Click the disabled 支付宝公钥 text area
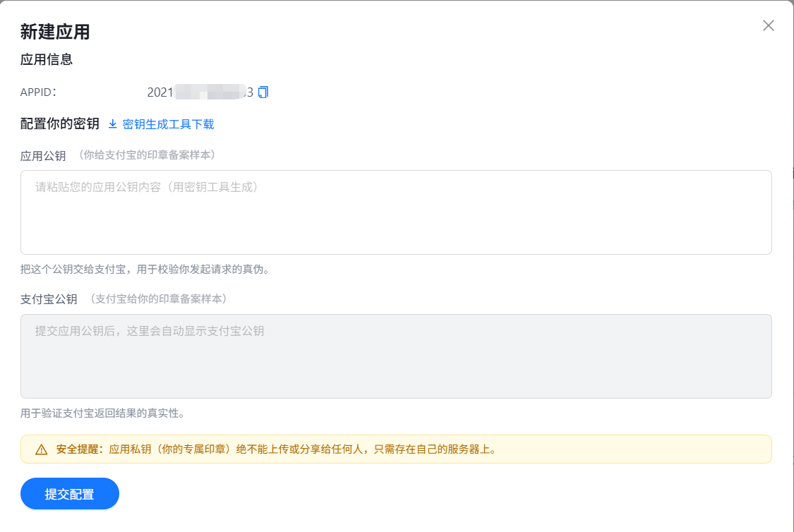 point(396,356)
